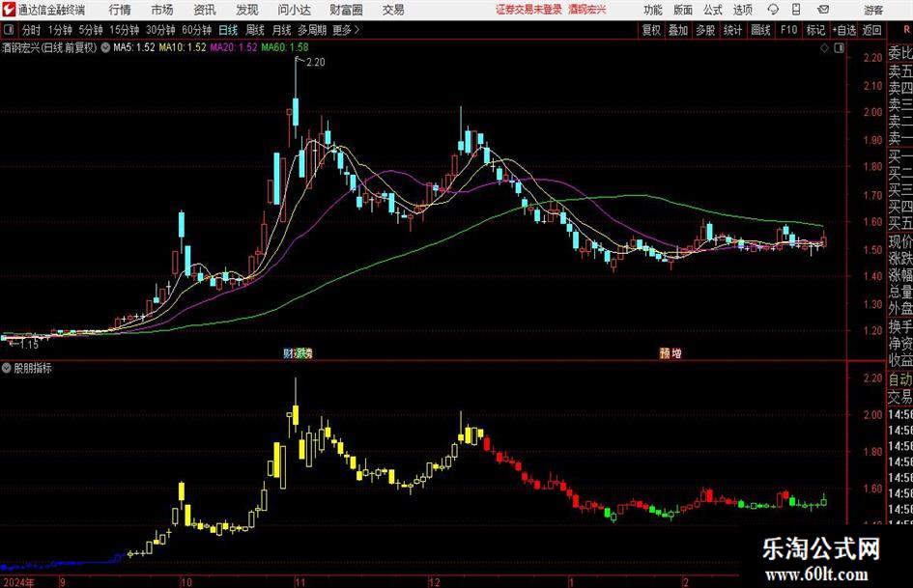913x588 pixels.
Task: Select the 月线 monthly chart tab
Action: pyautogui.click(x=282, y=30)
